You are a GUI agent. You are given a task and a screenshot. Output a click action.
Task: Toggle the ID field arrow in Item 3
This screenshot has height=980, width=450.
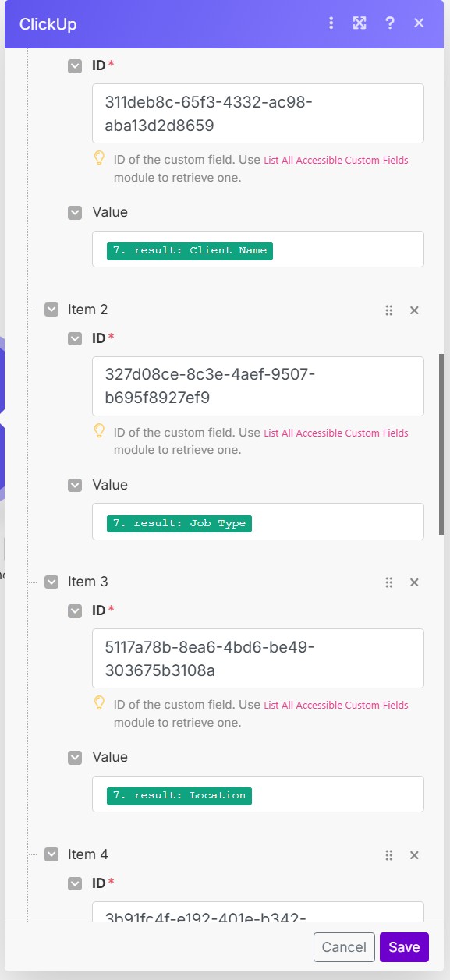tap(75, 610)
